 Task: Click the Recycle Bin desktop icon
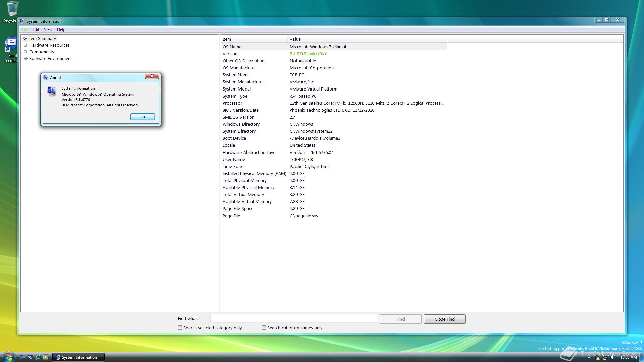tap(10, 12)
